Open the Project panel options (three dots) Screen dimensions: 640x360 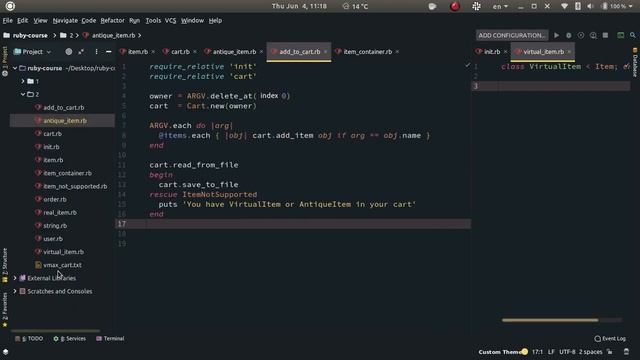[96, 52]
